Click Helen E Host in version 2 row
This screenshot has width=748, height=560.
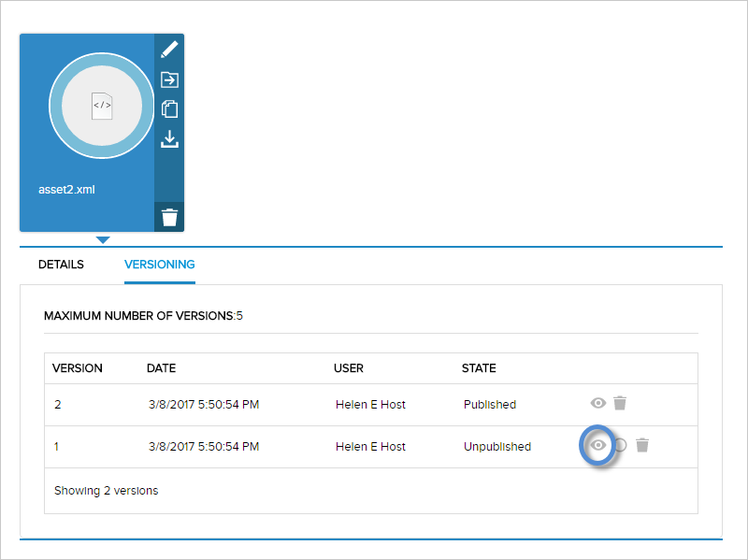[370, 405]
